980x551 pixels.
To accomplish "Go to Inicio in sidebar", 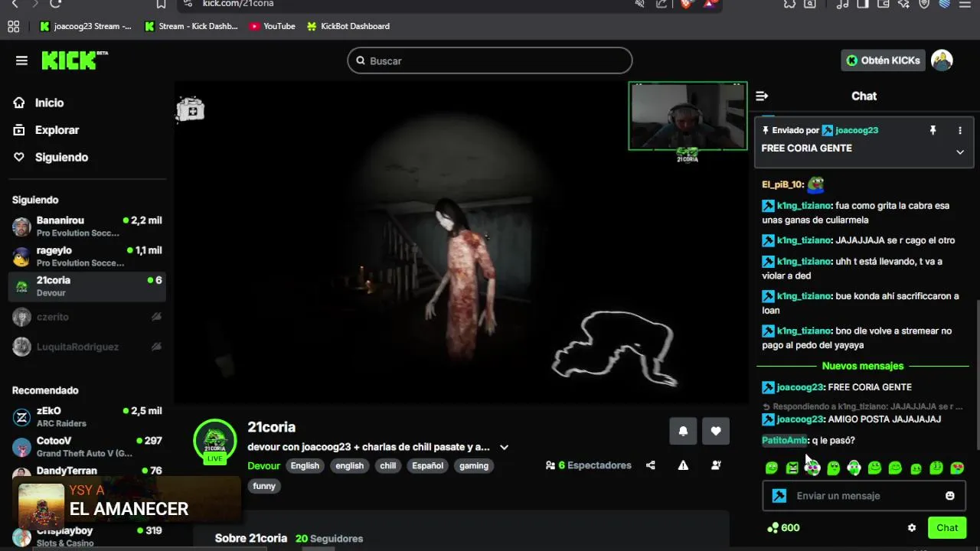I will click(49, 103).
